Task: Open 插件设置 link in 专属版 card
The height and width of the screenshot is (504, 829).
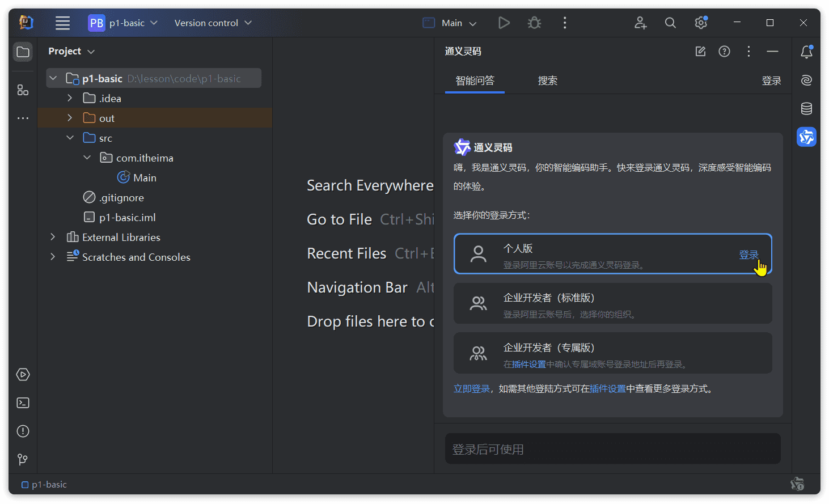Action: tap(529, 364)
